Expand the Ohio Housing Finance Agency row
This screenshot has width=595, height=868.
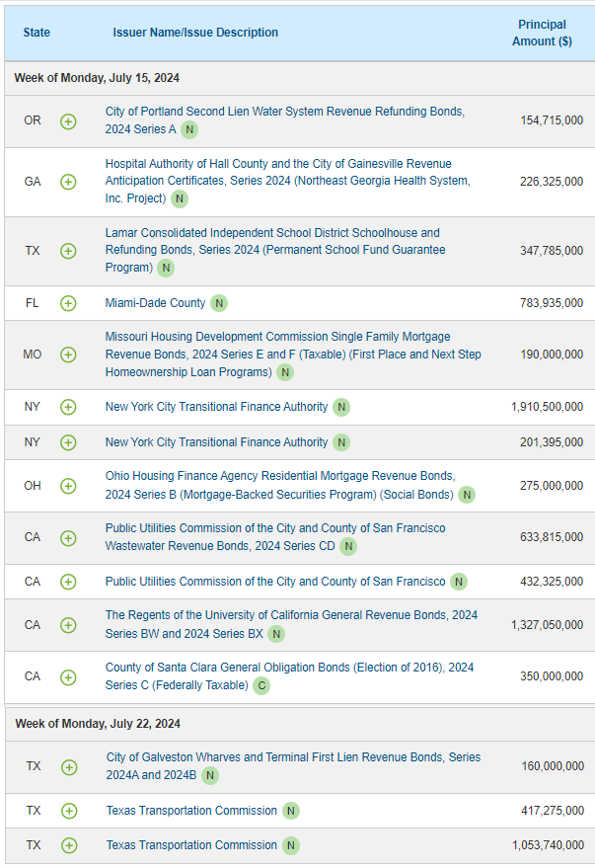pyautogui.click(x=68, y=486)
